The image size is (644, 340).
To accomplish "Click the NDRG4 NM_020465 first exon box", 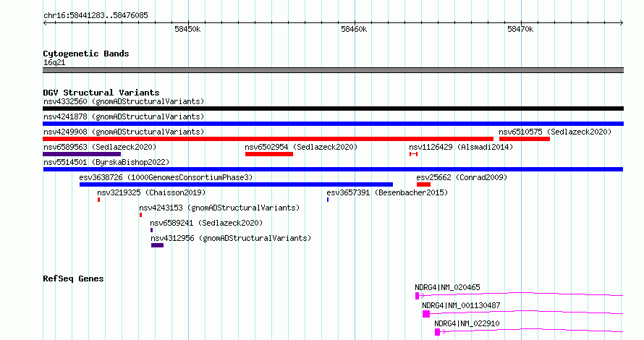I will coord(418,296).
